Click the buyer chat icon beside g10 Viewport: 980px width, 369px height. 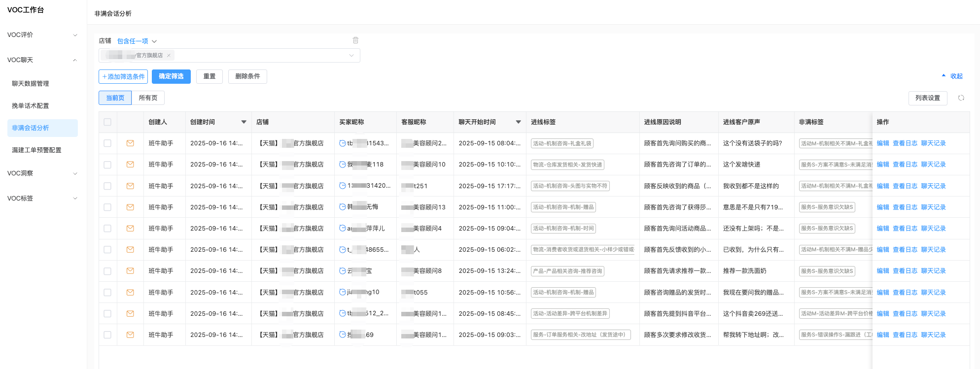(343, 292)
